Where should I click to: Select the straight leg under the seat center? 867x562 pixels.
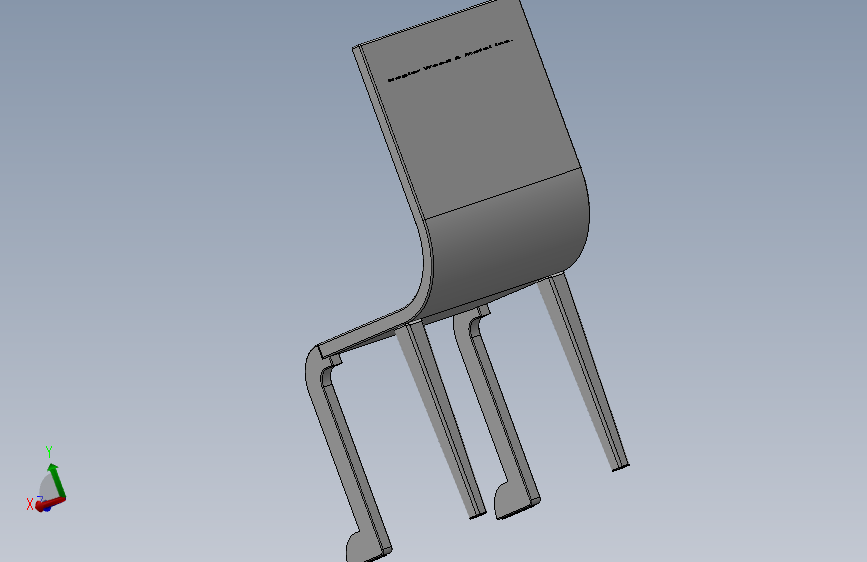(441, 419)
